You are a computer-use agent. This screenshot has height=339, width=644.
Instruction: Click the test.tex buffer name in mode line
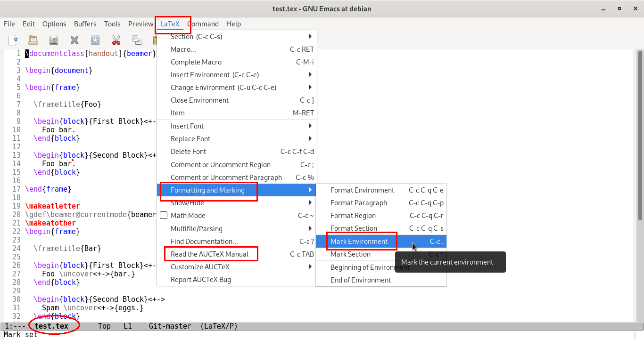click(51, 326)
